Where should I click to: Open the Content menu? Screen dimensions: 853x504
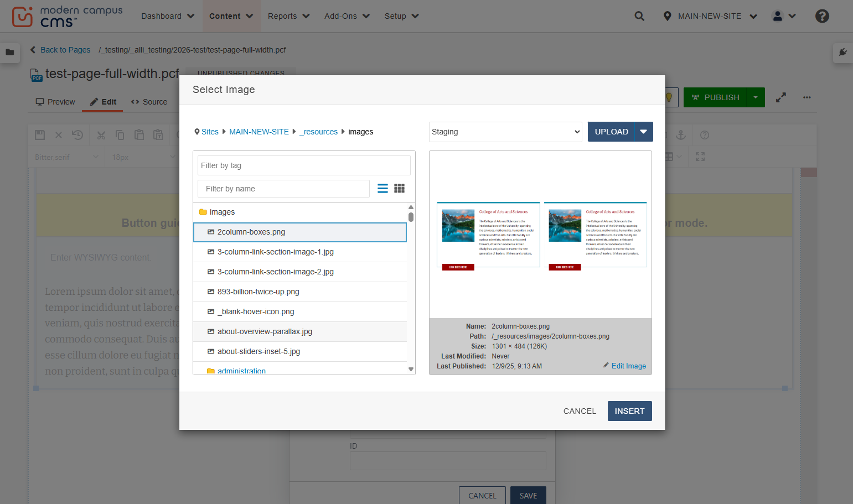click(231, 16)
